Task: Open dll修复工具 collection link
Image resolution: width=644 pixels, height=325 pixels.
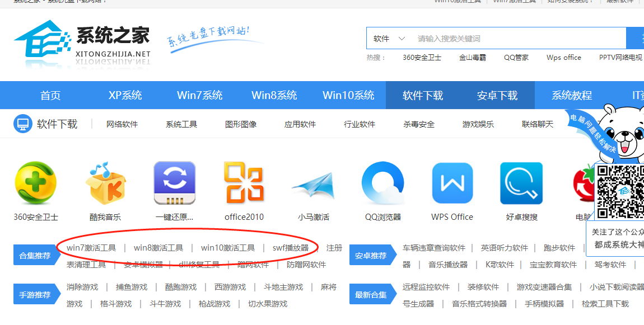Action: click(199, 265)
